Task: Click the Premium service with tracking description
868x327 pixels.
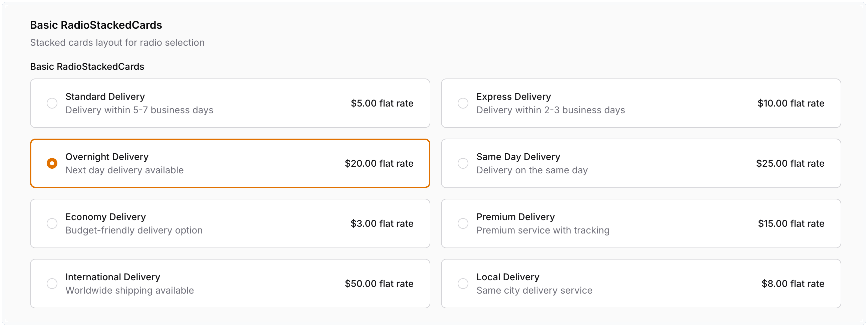Action: tap(542, 230)
